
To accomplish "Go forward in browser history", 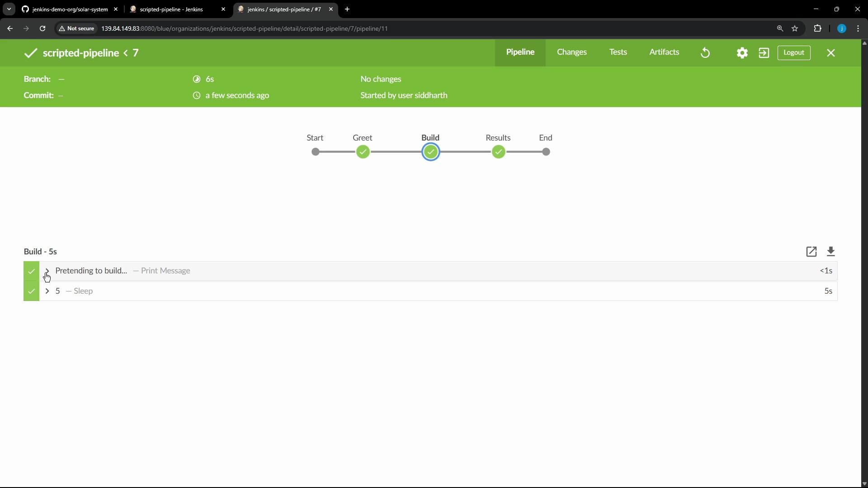I will coord(26,28).
